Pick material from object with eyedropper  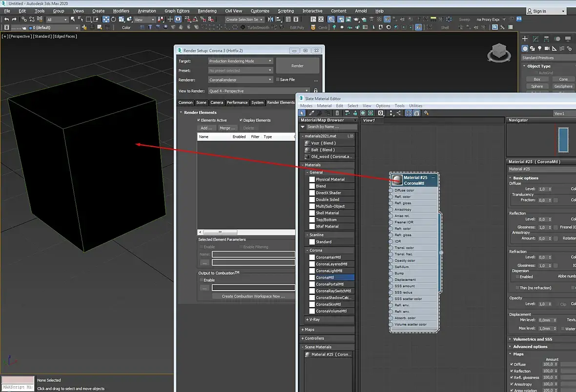click(x=311, y=113)
